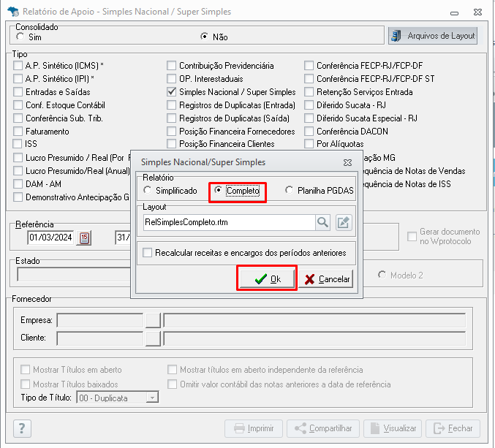495x448 pixels.
Task: Select Planilha PGDAS report option
Action: [289, 190]
